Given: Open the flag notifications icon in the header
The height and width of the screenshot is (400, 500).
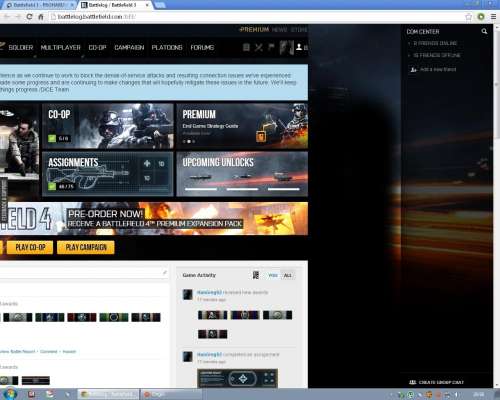Looking at the screenshot, I should [x=271, y=47].
